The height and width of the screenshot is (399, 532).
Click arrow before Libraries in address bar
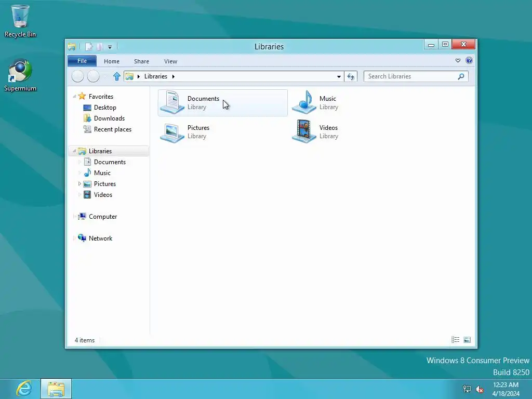coord(138,76)
